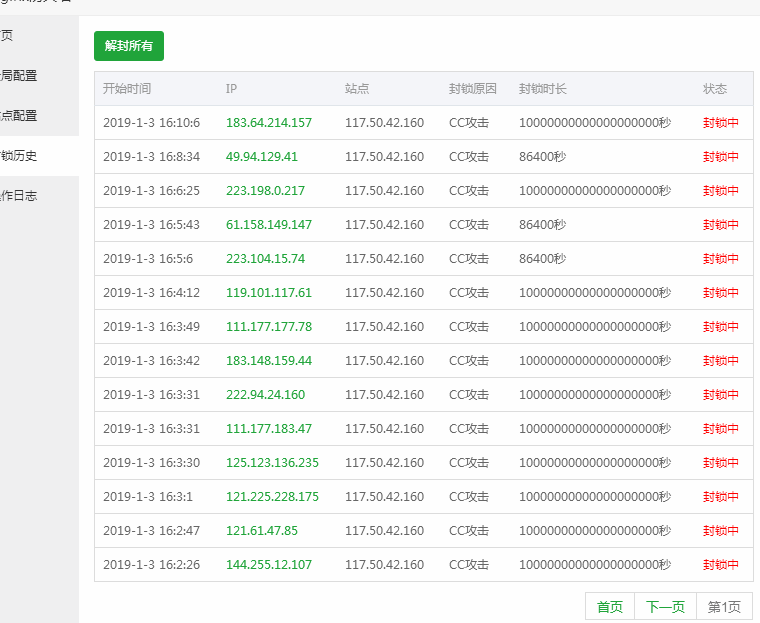Screen dimensions: 760x623
Task: Click 封锁中 status for 144.255.12.107 row
Action: [x=721, y=564]
